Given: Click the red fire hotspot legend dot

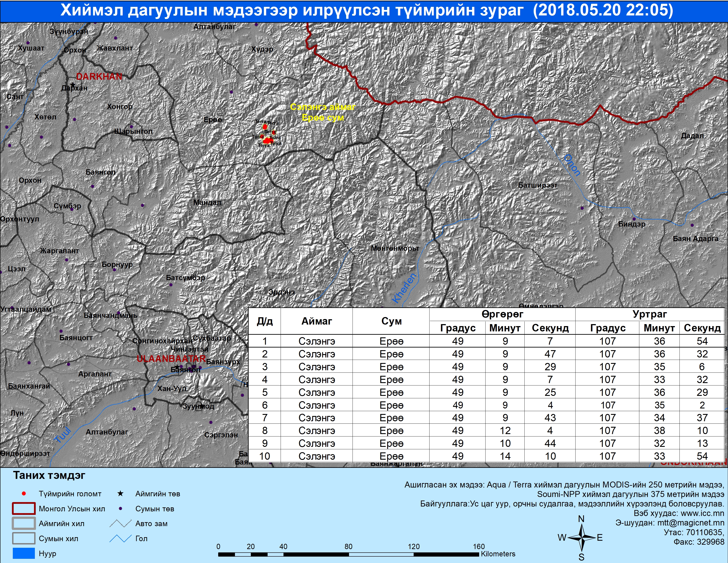Looking at the screenshot, I should click(x=24, y=494).
